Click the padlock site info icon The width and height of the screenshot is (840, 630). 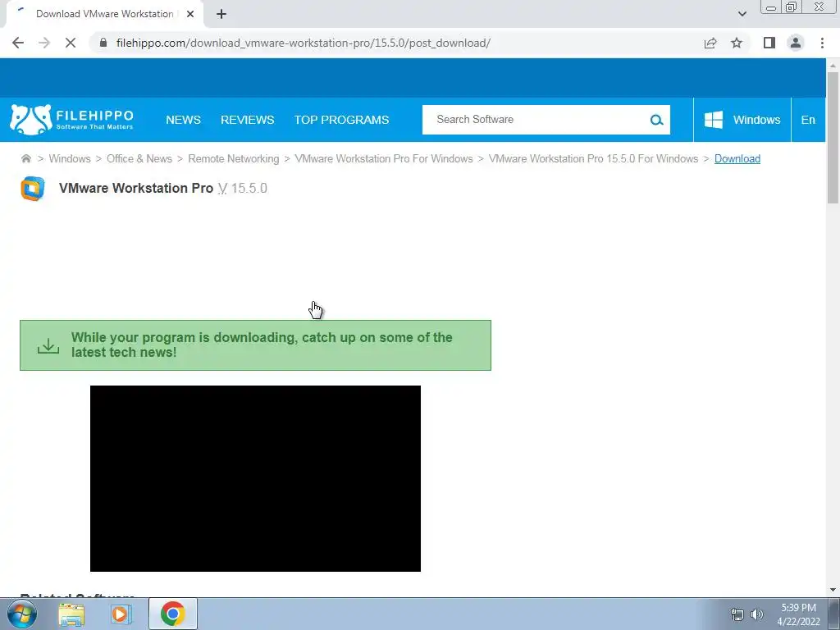[103, 43]
